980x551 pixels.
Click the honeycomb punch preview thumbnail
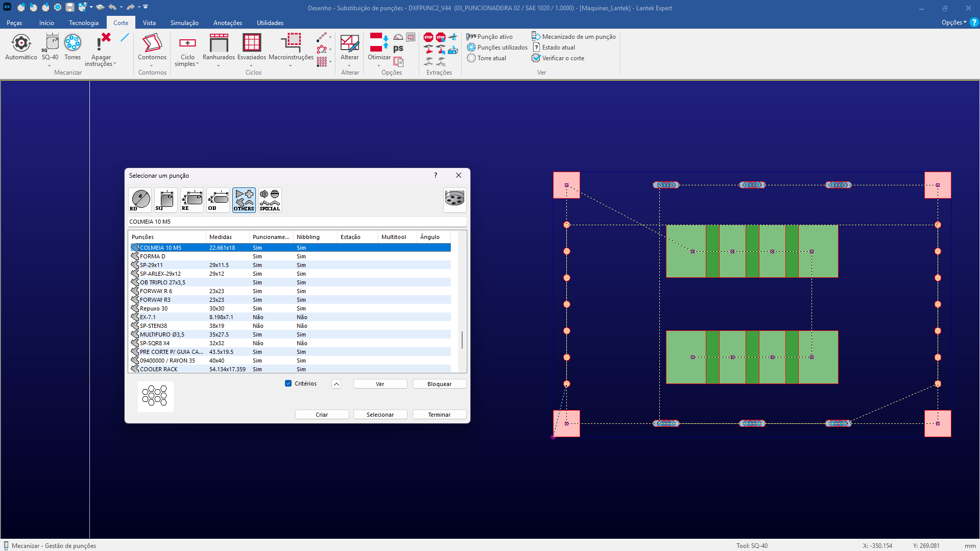point(155,396)
